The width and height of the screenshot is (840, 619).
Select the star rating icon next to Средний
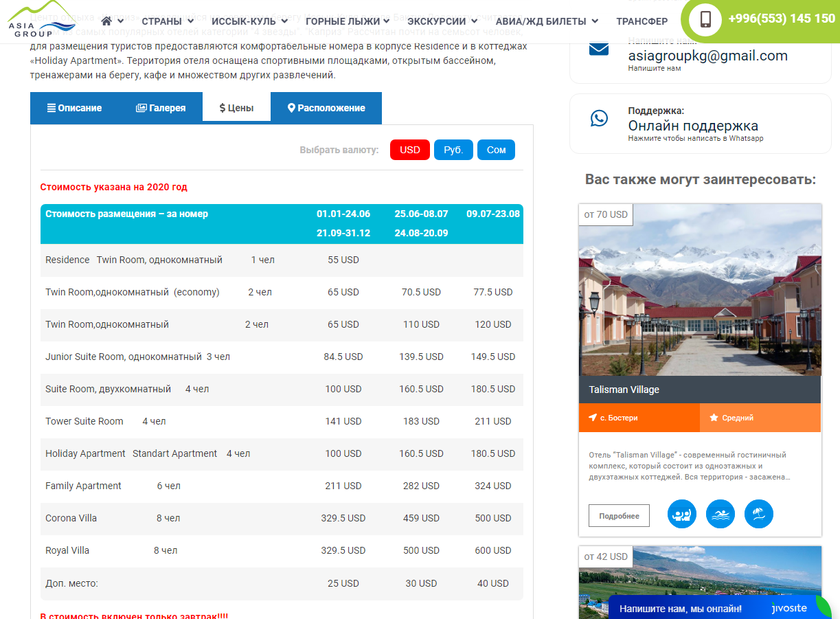point(714,418)
